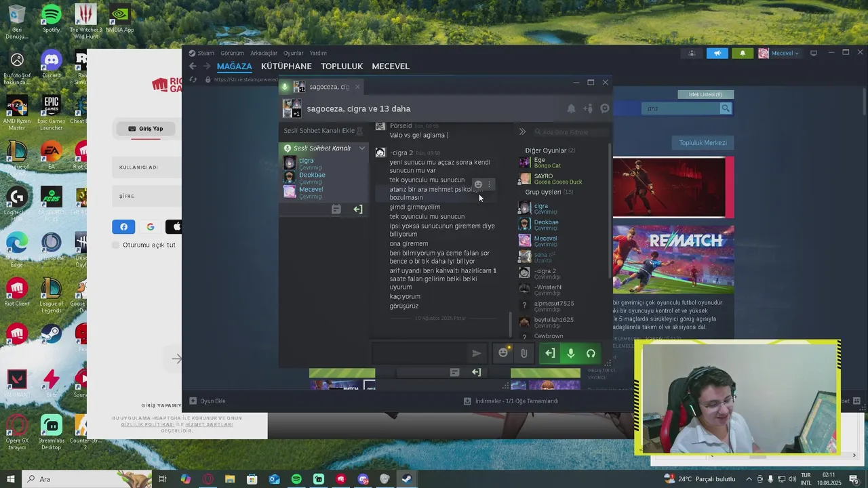The height and width of the screenshot is (488, 868).
Task: Open the Oyunlar menu
Action: 294,53
